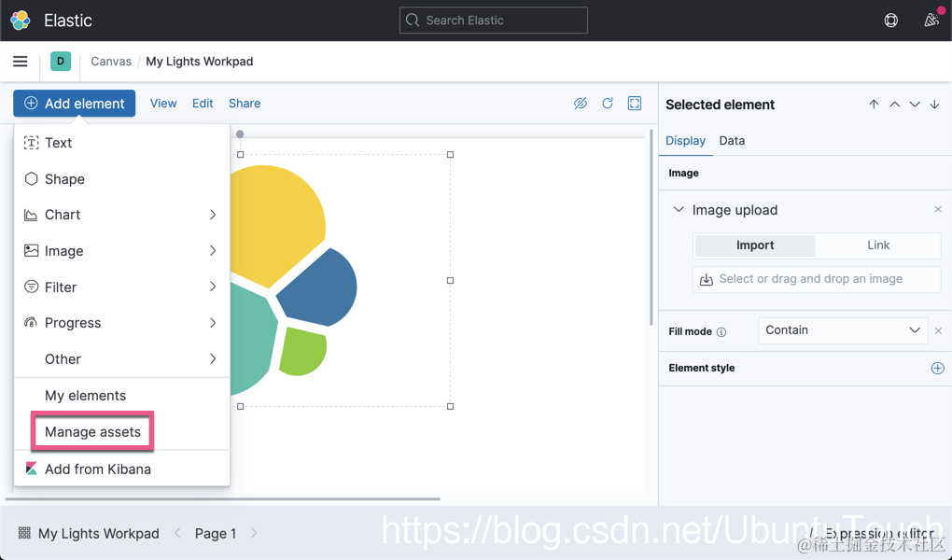952x560 pixels.
Task: Collapse the Image upload section
Action: tap(679, 210)
